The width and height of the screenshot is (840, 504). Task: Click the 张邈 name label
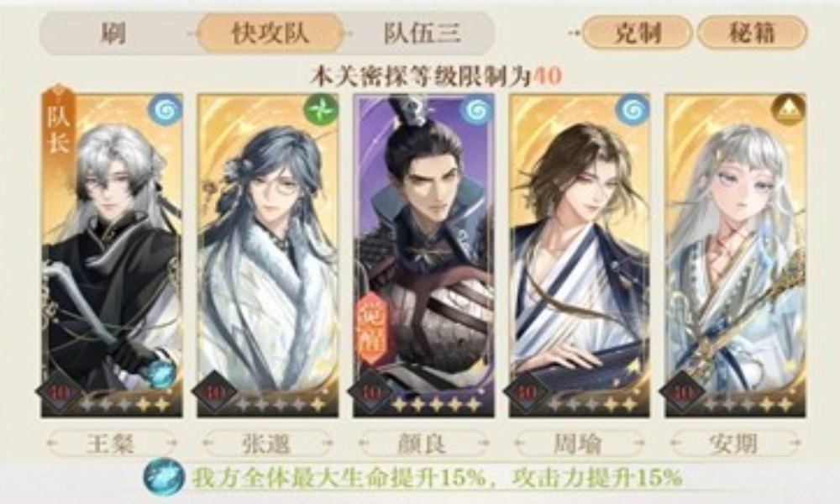267,444
